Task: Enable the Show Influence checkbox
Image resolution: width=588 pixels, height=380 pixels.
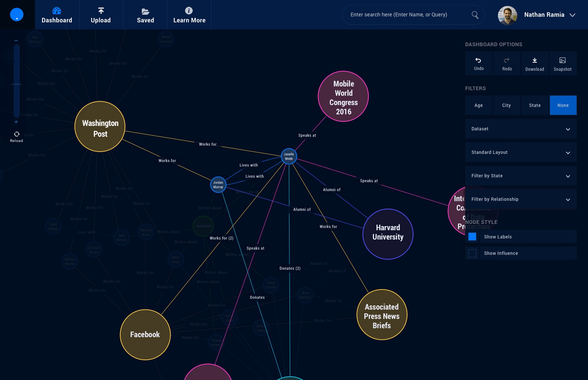Action: [472, 253]
